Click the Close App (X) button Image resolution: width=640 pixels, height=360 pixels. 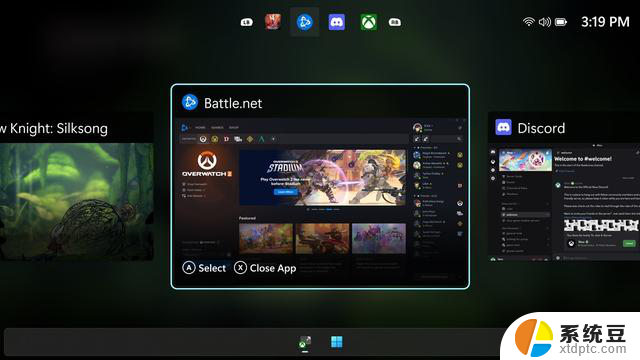coord(265,268)
